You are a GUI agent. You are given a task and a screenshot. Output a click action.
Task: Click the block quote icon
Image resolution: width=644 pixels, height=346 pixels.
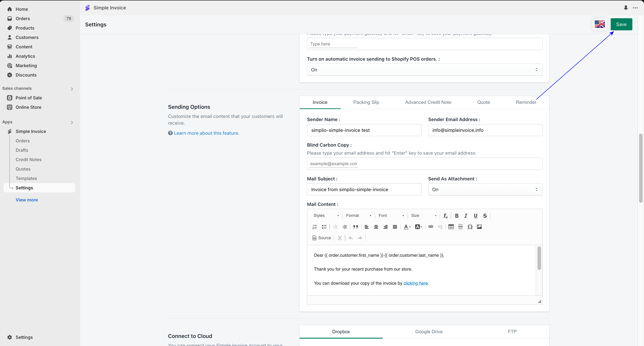pos(356,227)
